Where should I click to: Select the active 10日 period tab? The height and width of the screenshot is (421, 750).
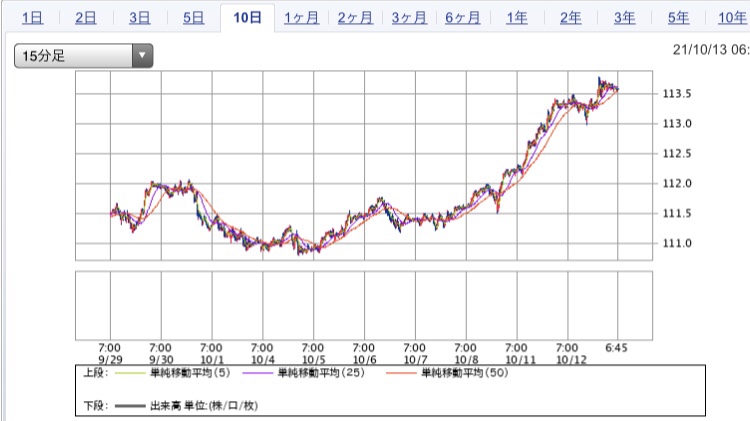coord(247,18)
